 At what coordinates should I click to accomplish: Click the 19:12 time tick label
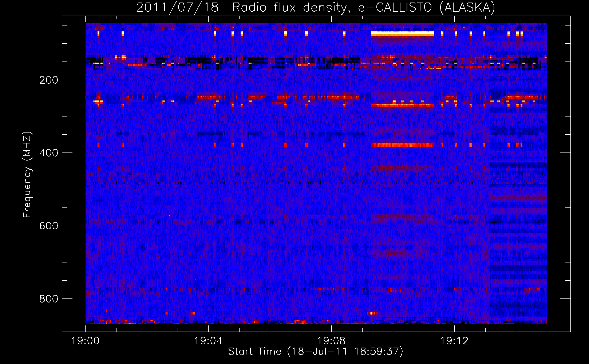[454, 341]
